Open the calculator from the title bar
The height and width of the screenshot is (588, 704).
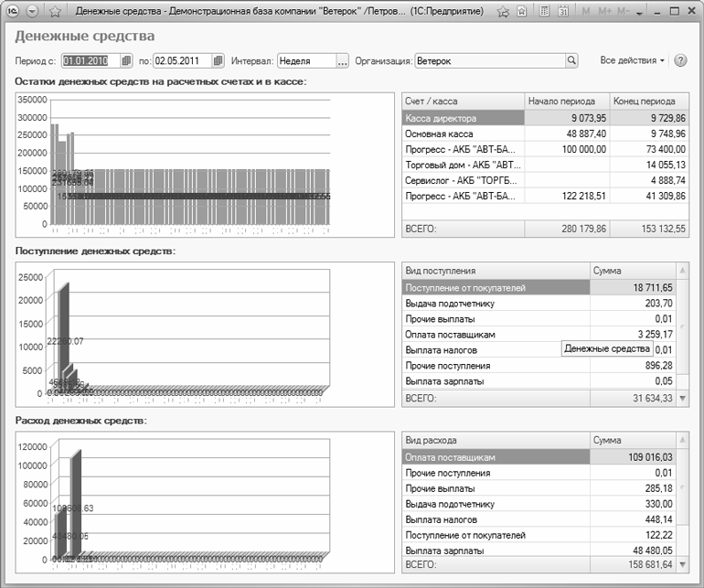545,12
